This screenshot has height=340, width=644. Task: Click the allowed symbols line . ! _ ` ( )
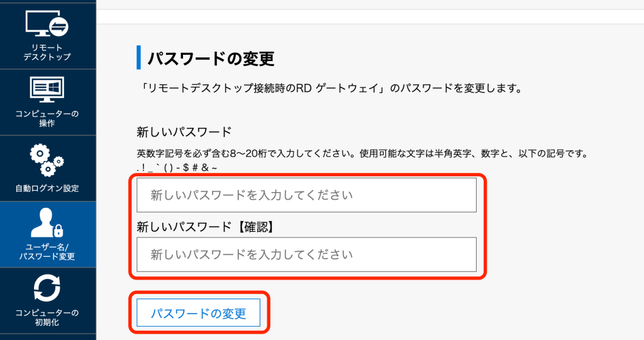pos(177,167)
